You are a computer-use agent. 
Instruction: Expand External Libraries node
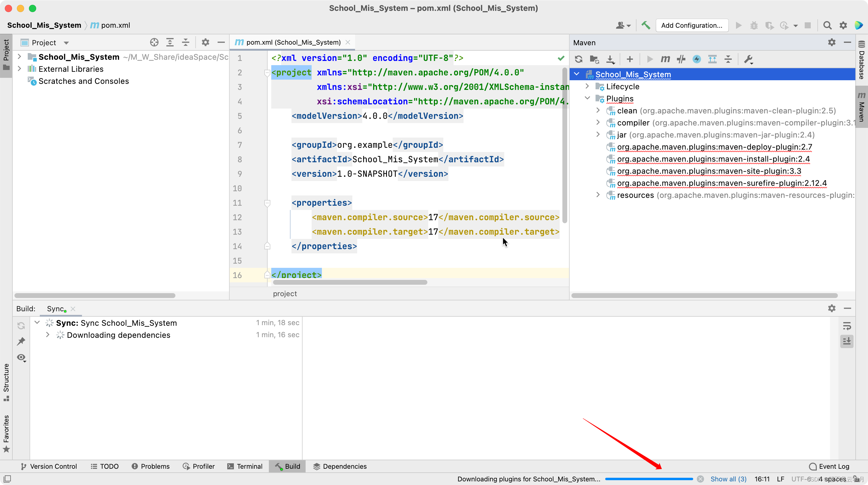[x=19, y=68]
